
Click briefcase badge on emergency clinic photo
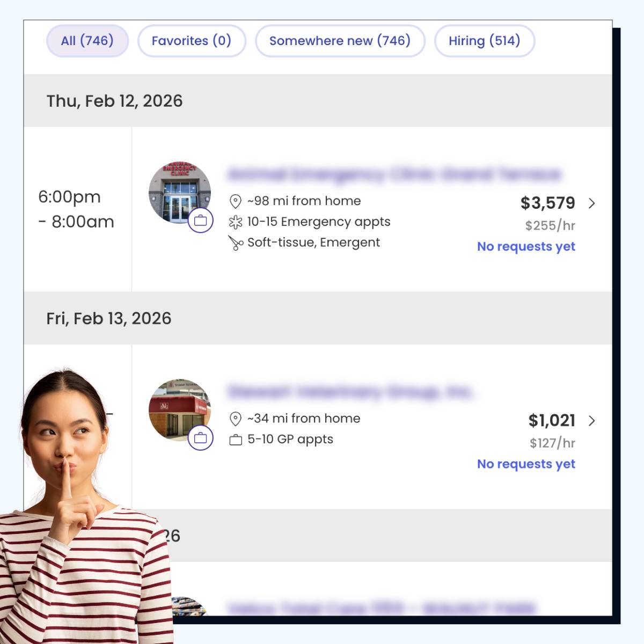pos(201,220)
